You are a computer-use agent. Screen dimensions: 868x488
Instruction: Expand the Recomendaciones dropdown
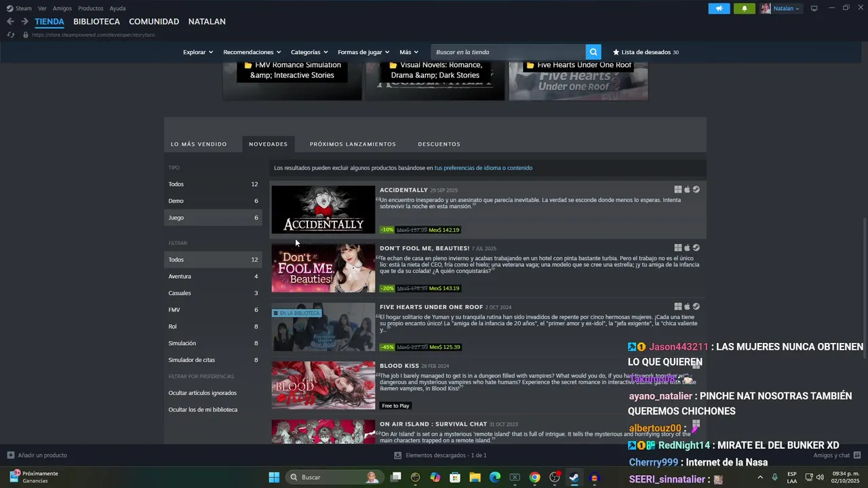252,52
